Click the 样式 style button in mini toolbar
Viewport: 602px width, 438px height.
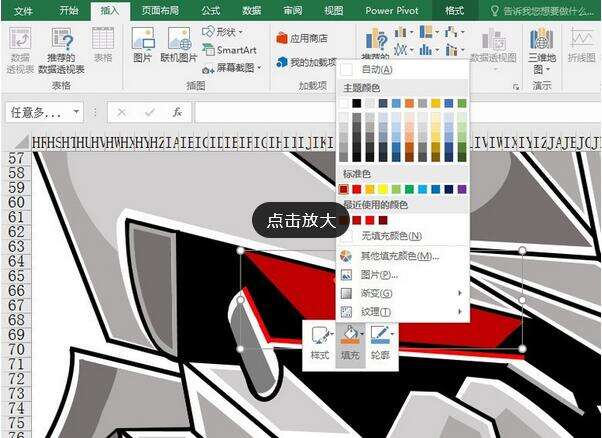[x=320, y=344]
